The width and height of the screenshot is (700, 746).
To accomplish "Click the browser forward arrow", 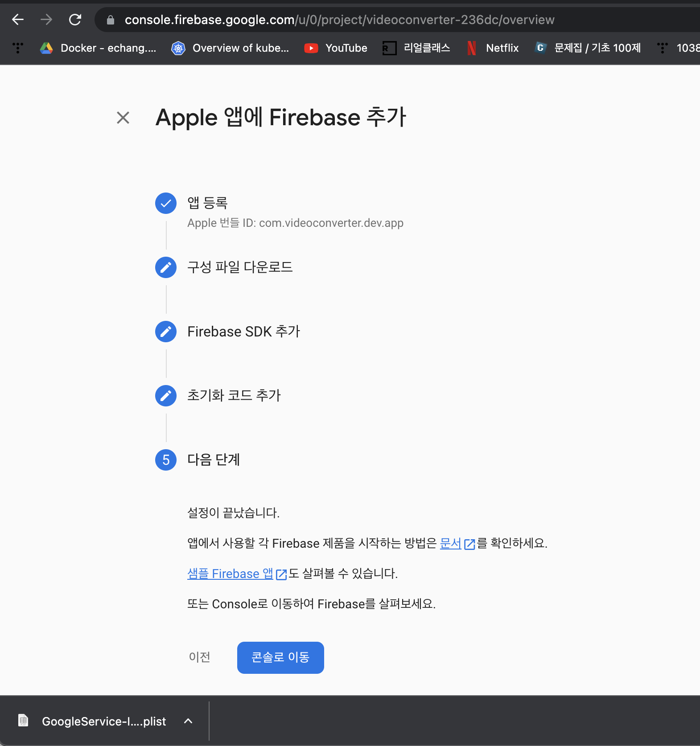I will [x=46, y=20].
